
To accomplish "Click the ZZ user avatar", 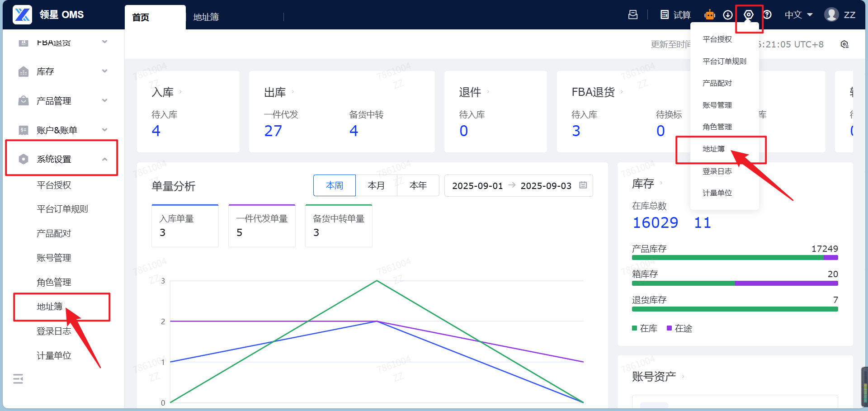I will point(831,14).
